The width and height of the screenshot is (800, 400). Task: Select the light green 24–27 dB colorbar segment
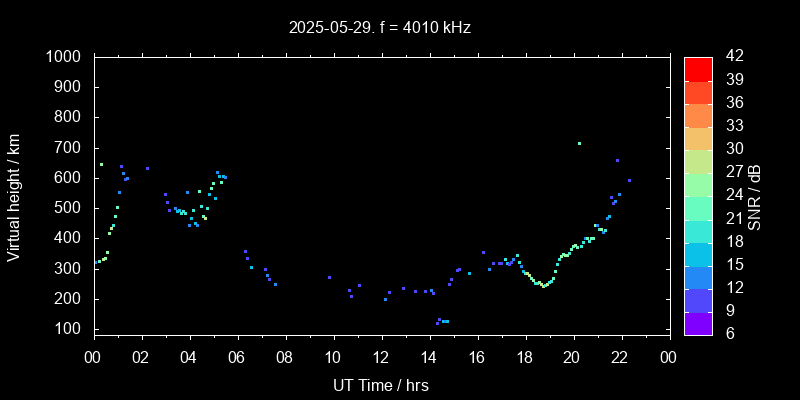pos(698,184)
